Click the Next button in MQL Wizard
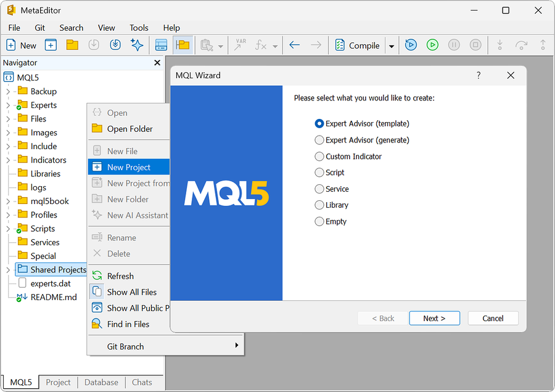This screenshot has height=392, width=555. [x=434, y=319]
